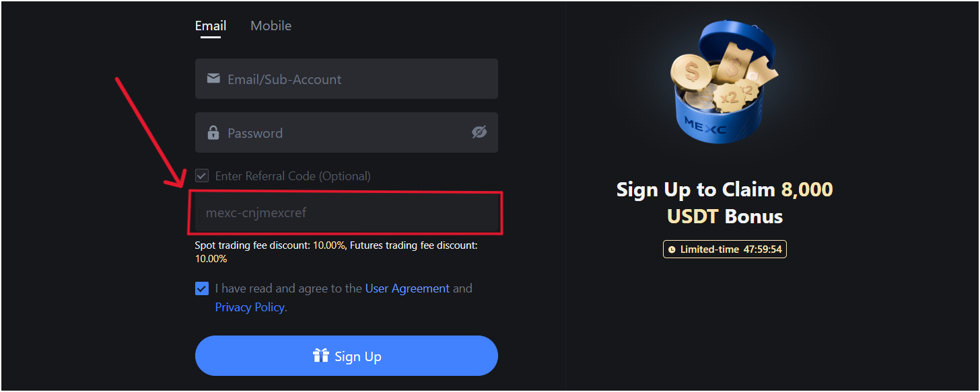This screenshot has height=392, width=980.
Task: Uncheck the Enter Referral Code checkbox
Action: 201,176
